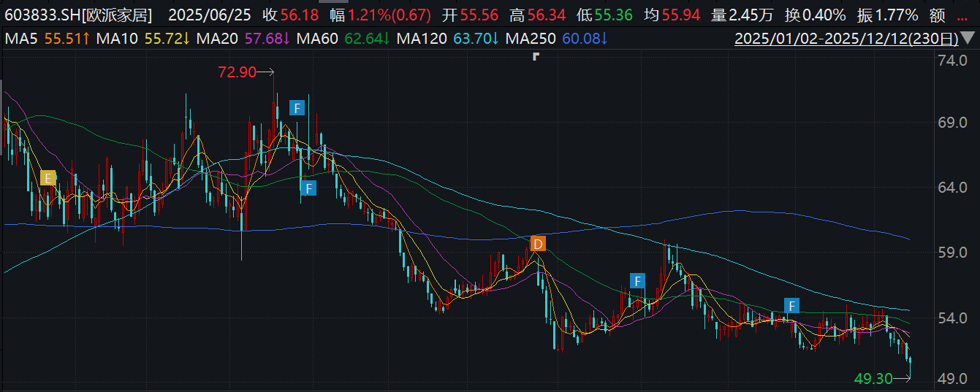
Task: Click the 74.0 price axis label
Action: pos(951,60)
